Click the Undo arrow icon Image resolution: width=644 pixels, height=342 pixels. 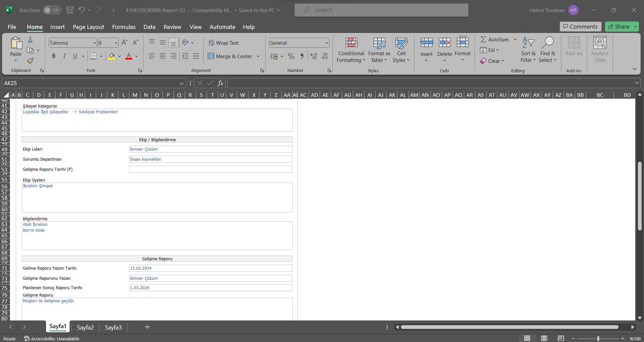(81, 10)
